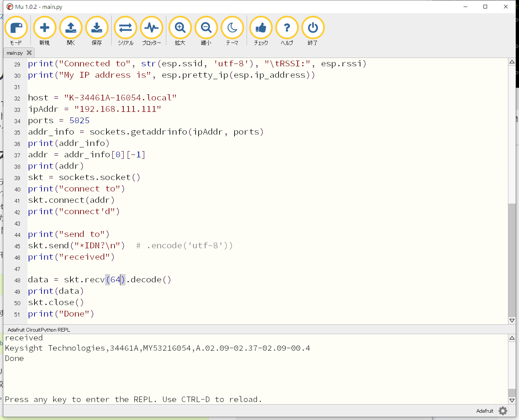Click the skt.connect(addr) line

tap(72, 200)
